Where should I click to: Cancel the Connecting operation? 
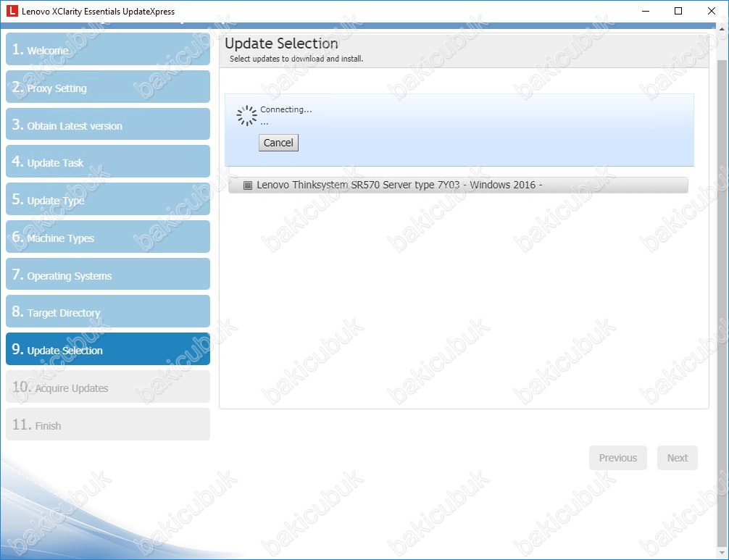[278, 143]
